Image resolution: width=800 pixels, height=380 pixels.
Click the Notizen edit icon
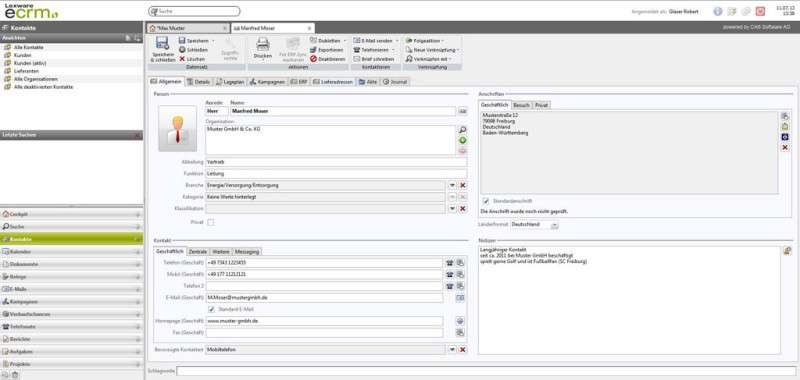coord(787,250)
